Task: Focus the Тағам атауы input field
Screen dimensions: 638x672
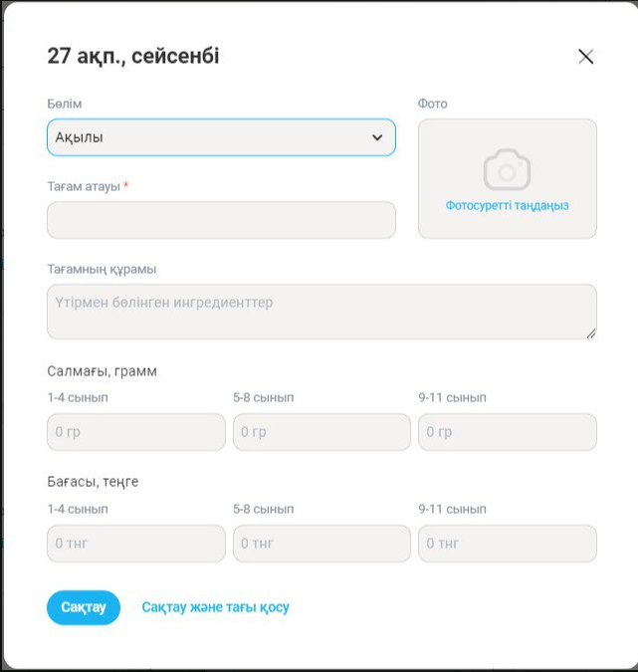Action: click(x=220, y=220)
